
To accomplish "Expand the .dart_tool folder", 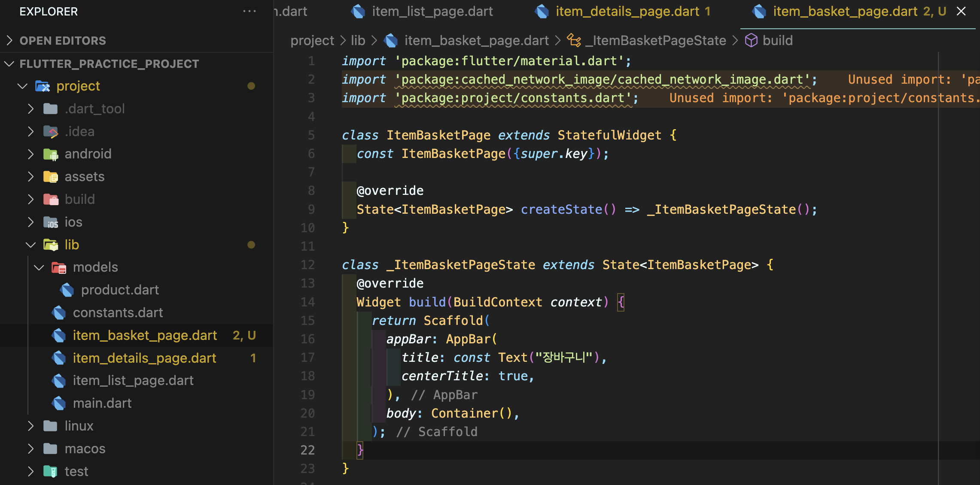I will pyautogui.click(x=30, y=109).
